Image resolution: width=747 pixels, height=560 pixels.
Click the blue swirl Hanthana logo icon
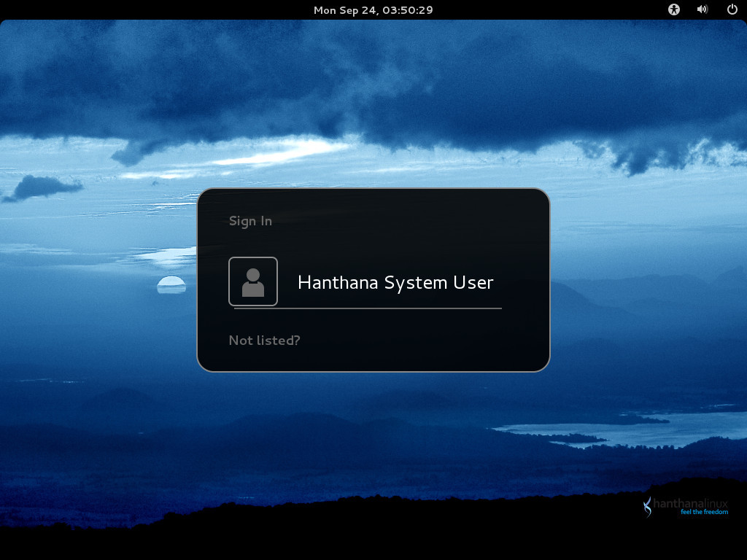[x=648, y=507]
